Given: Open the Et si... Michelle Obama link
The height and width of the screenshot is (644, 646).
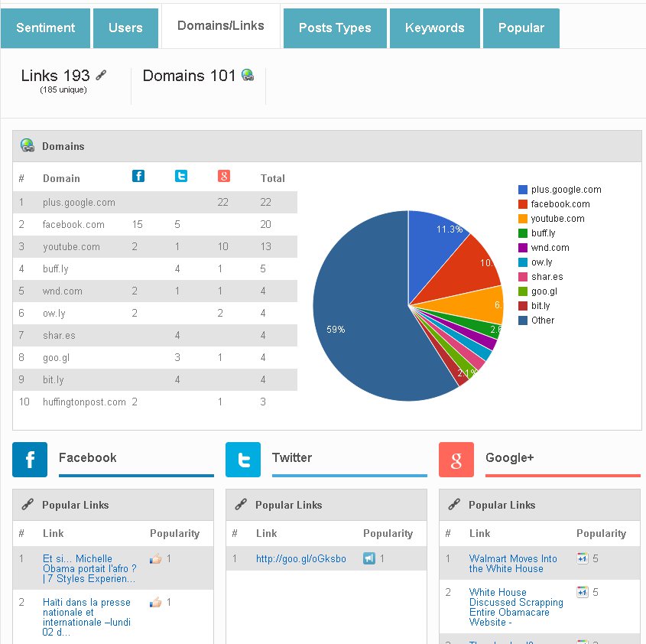Looking at the screenshot, I should point(89,568).
